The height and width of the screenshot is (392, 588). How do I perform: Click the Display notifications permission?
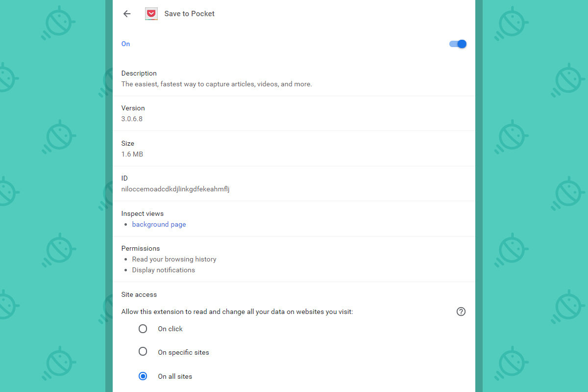(163, 270)
